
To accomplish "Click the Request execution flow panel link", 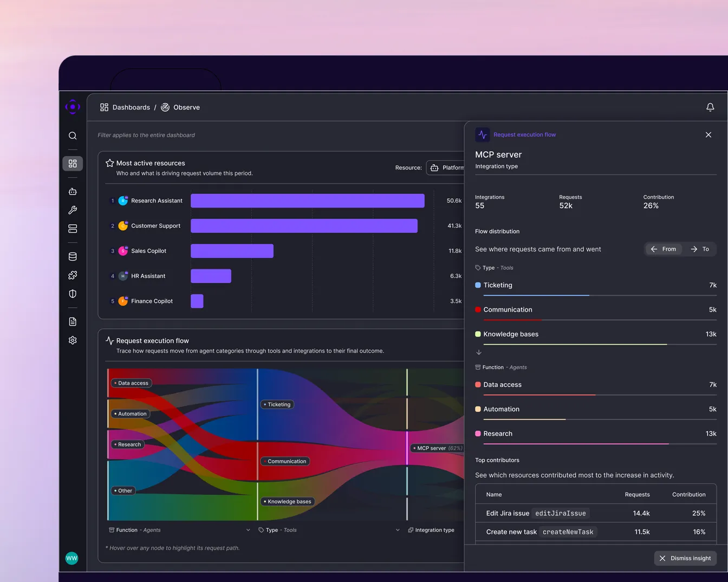I will tap(524, 135).
